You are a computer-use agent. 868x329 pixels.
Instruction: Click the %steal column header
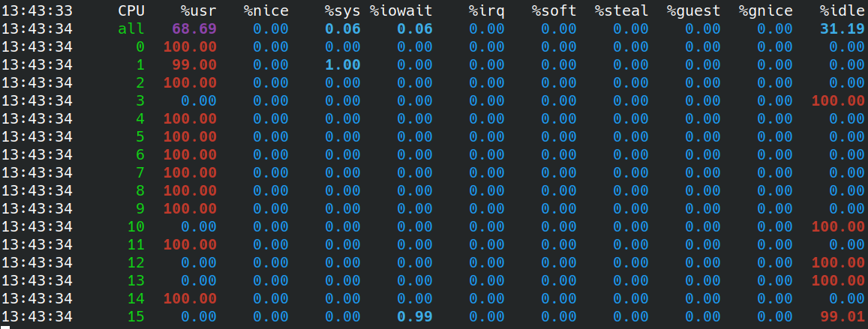point(622,11)
